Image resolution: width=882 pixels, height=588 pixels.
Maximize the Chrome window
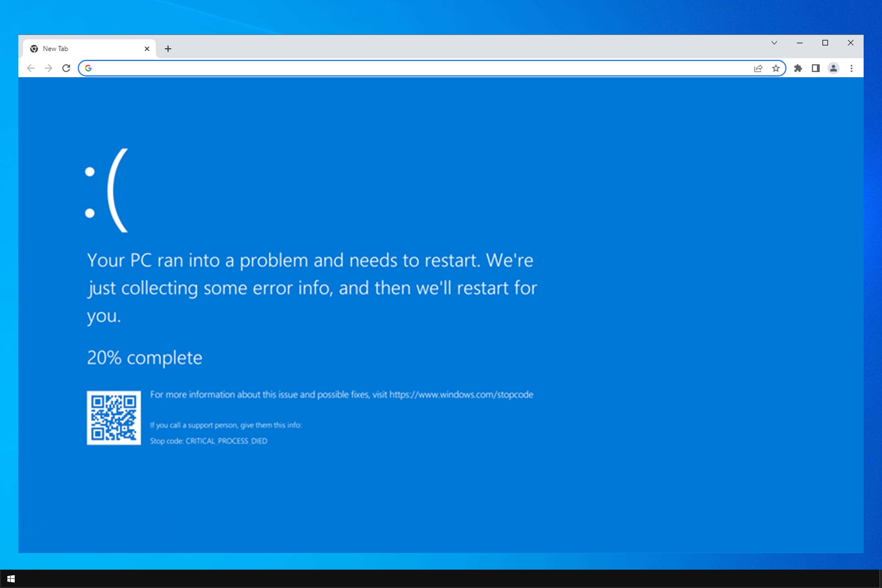coord(825,43)
